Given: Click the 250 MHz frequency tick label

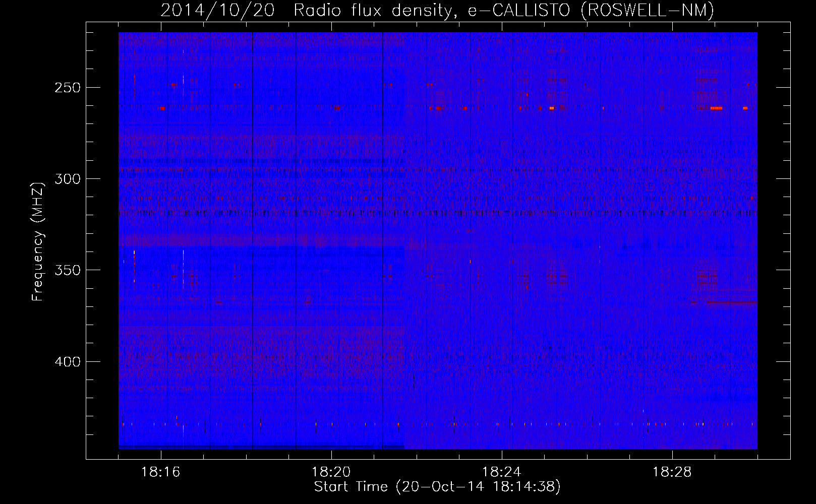Looking at the screenshot, I should click(68, 88).
